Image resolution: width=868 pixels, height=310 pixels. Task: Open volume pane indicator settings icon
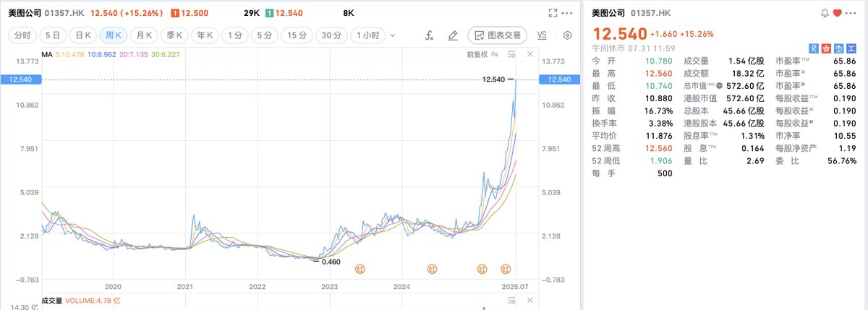512,300
